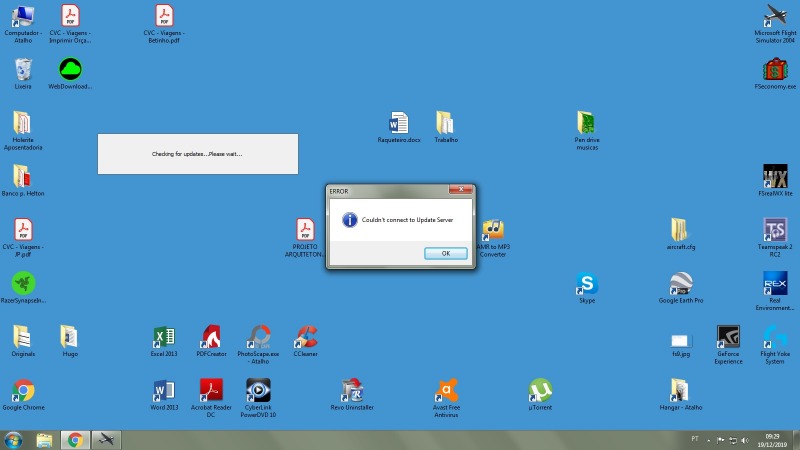
Task: Select the AMR to MP3 Converter icon
Action: click(x=493, y=238)
